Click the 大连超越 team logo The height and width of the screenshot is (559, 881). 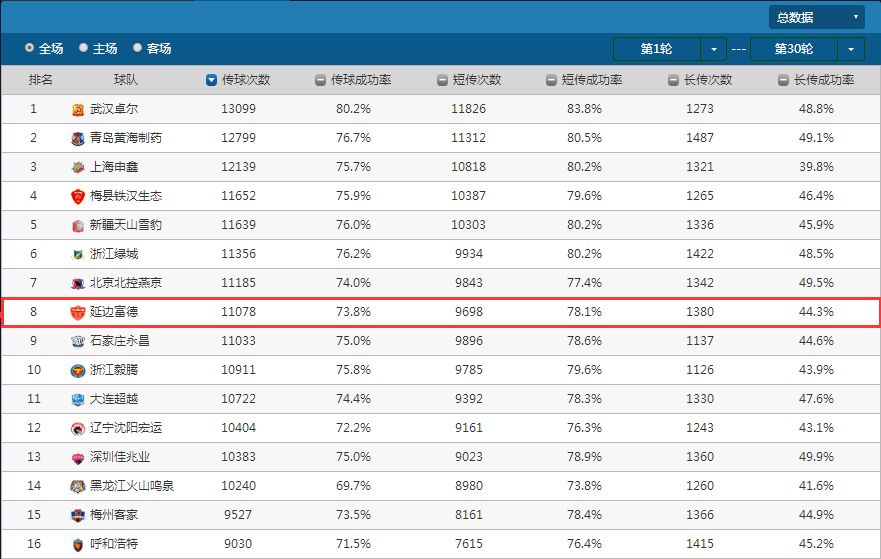coord(78,399)
